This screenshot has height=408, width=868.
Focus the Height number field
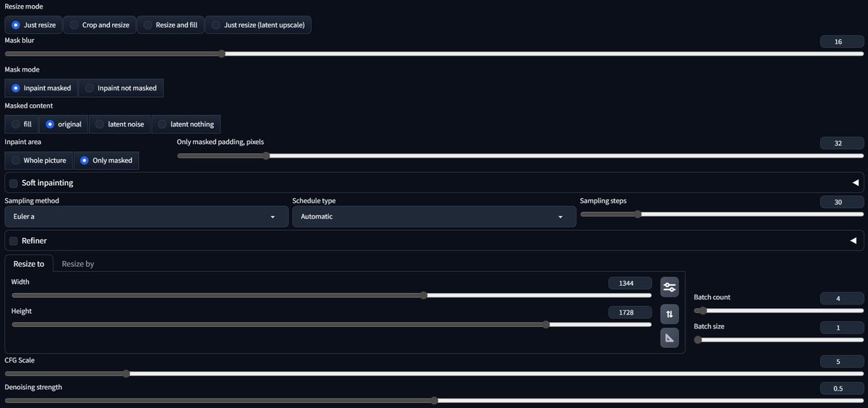(x=630, y=313)
